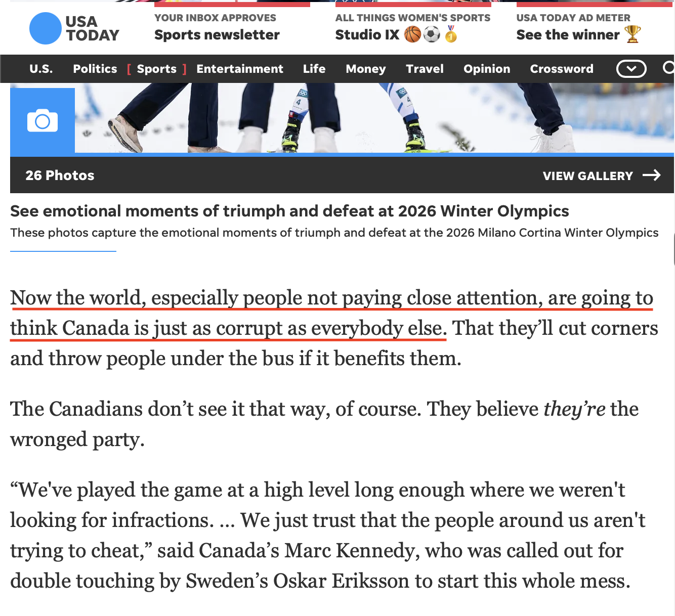Expand the more sections dropdown chevron
The width and height of the screenshot is (675, 616).
pos(631,69)
